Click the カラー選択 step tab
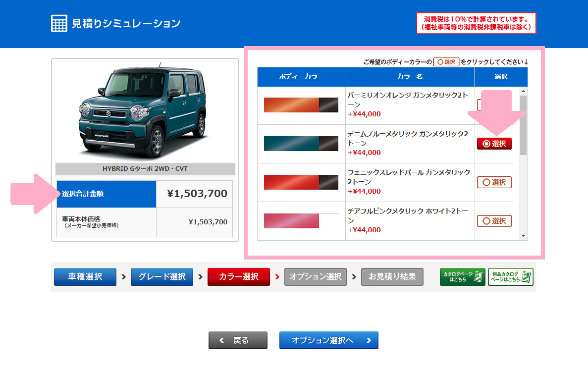The width and height of the screenshot is (588, 365). coord(238,276)
